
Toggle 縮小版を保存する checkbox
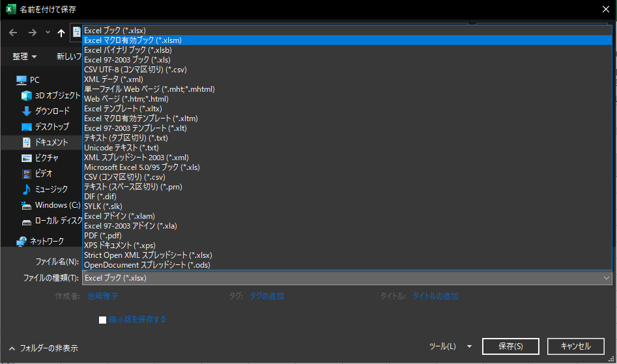(x=103, y=320)
